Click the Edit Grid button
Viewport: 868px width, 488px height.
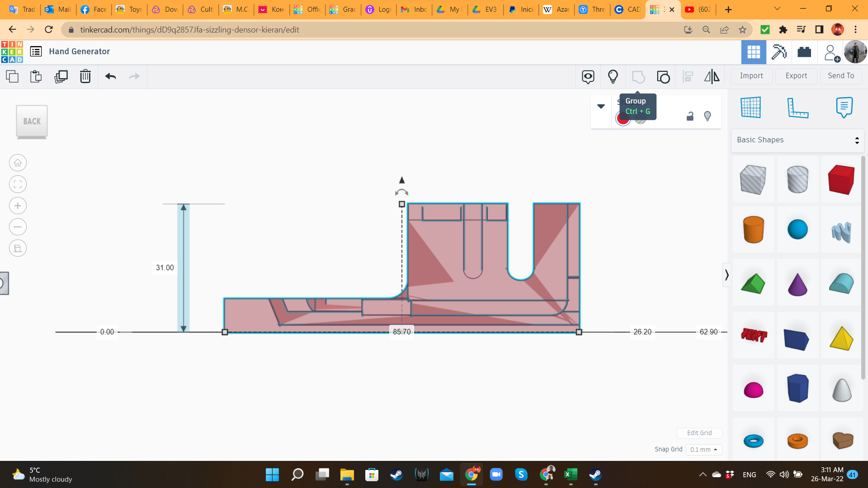(699, 433)
